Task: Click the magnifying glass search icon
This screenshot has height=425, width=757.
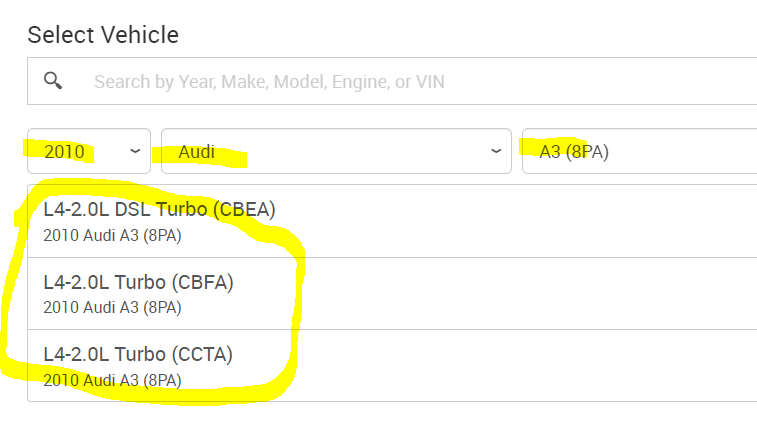Action: tap(53, 81)
